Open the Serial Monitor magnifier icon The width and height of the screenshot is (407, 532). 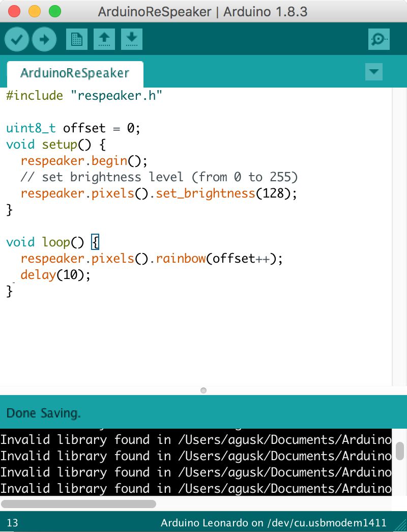[x=379, y=39]
